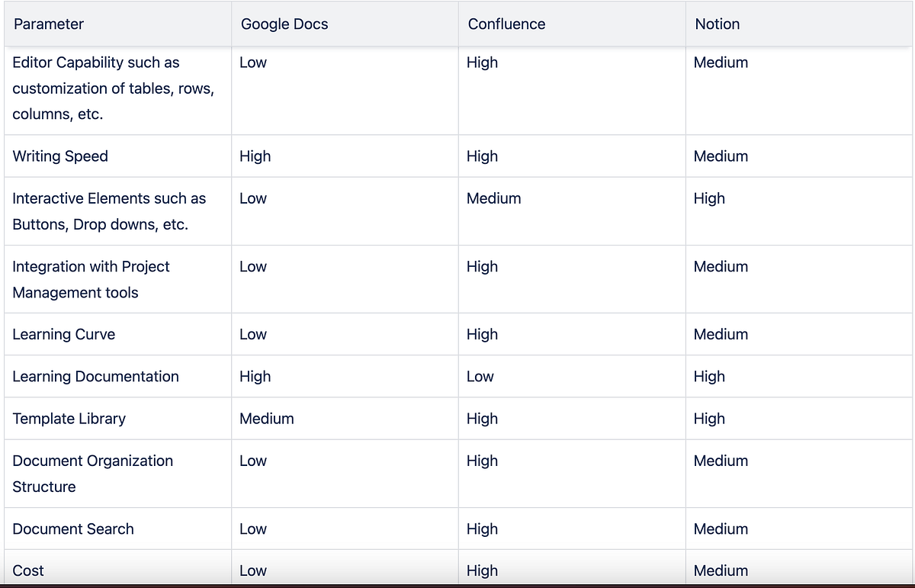Click the Learning Curve parameter cell
915x588 pixels.
pyautogui.click(x=64, y=335)
